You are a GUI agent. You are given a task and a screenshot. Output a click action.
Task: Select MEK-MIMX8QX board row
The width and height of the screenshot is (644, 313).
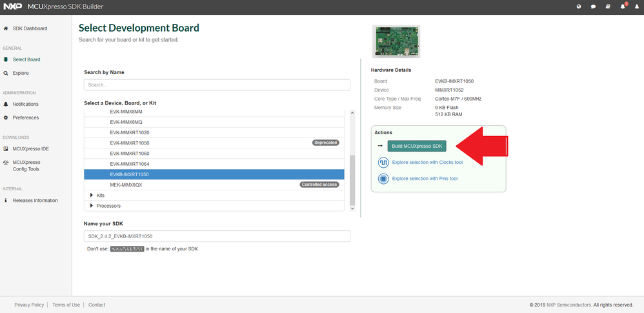(214, 185)
